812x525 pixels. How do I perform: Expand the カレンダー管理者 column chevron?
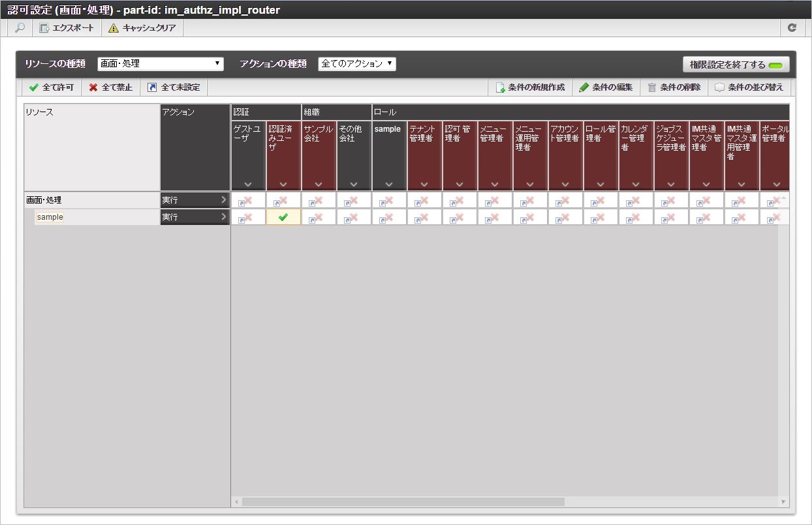coord(636,185)
